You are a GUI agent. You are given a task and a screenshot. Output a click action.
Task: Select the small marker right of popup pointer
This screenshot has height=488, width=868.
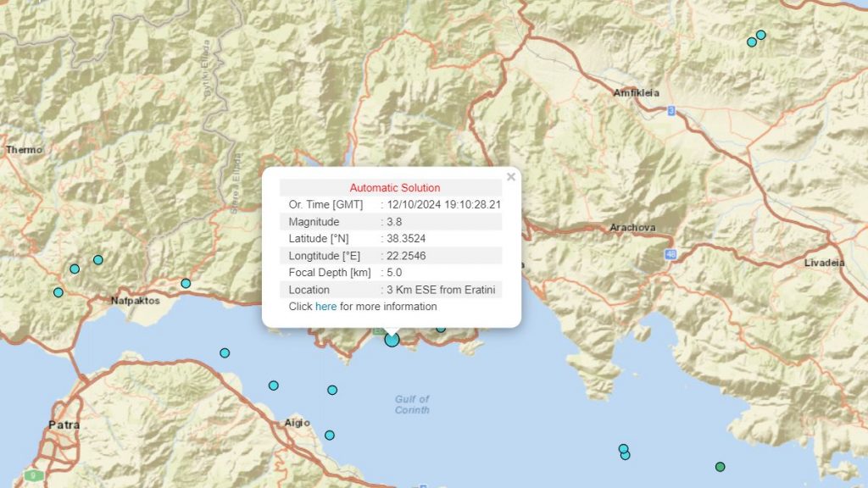tap(441, 329)
